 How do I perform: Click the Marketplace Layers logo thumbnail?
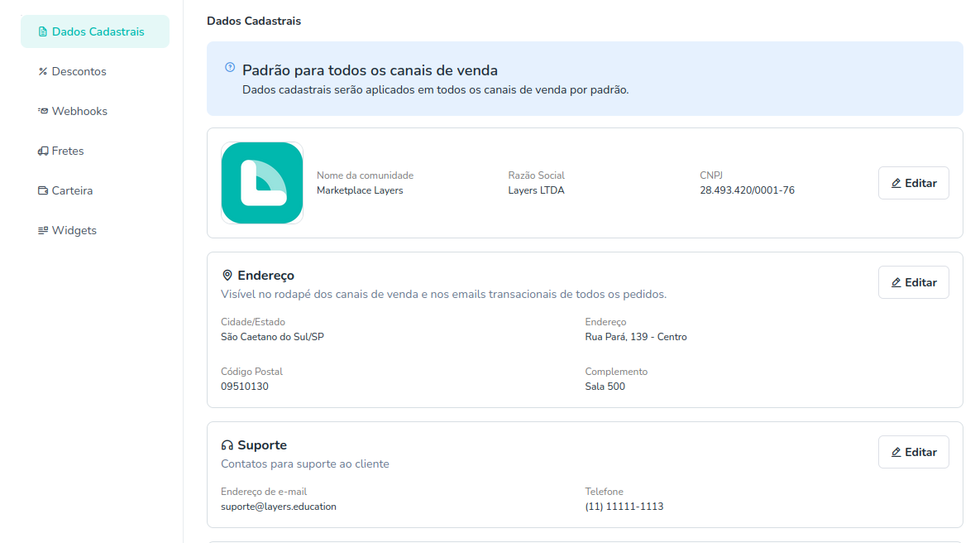[x=262, y=182]
